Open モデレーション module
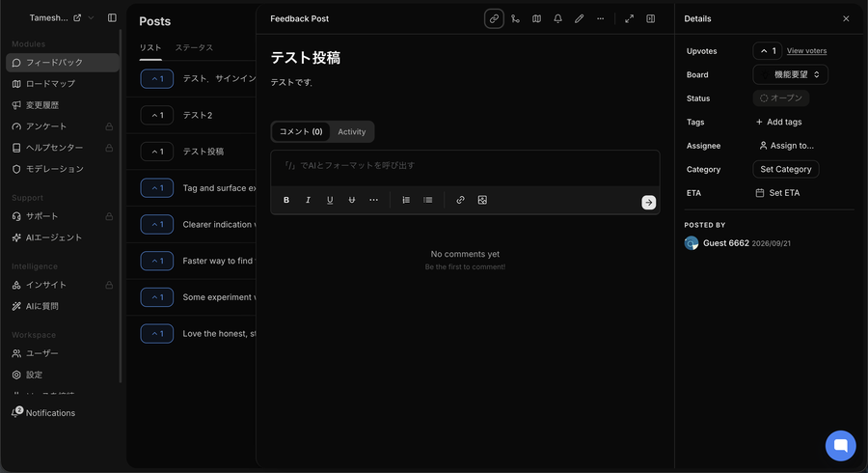Viewport: 868px width, 473px height. 63,169
